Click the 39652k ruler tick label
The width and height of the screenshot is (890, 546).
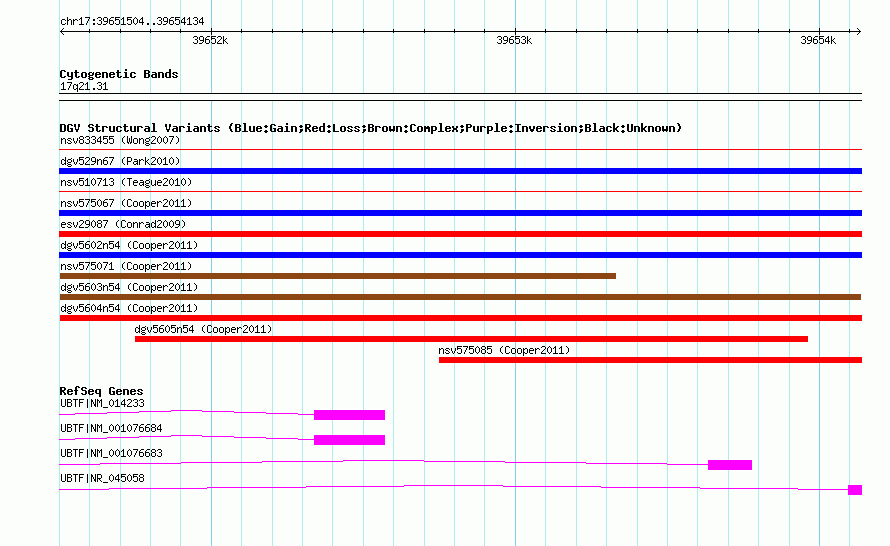click(210, 40)
